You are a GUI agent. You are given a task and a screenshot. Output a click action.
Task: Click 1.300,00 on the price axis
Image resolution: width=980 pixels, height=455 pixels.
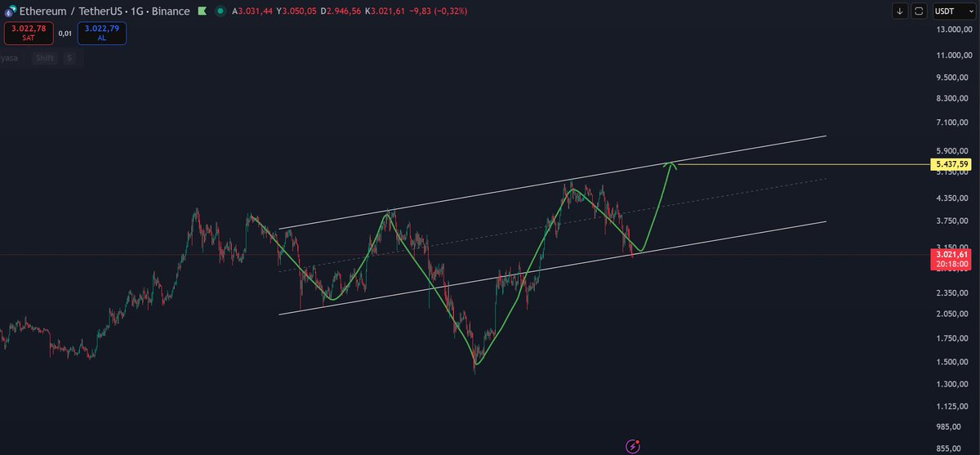pos(954,385)
